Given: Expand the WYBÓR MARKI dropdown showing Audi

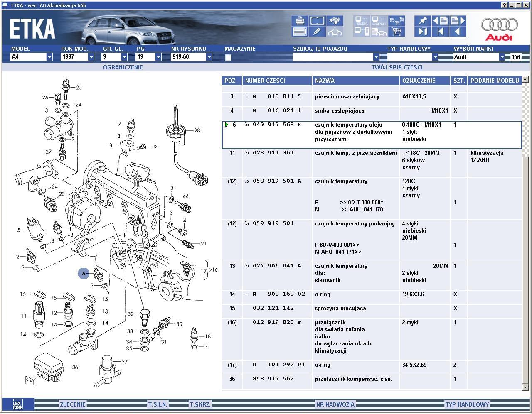Looking at the screenshot, I should [502, 57].
